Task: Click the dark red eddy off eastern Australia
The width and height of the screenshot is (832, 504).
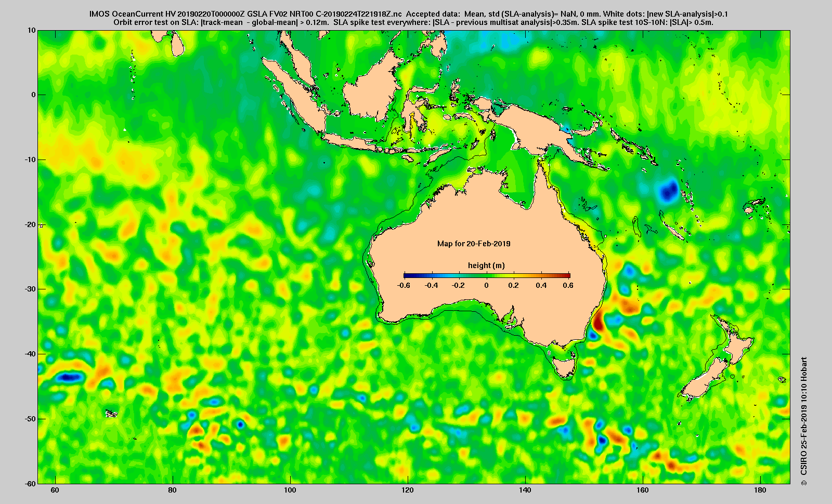Action: pyautogui.click(x=598, y=321)
